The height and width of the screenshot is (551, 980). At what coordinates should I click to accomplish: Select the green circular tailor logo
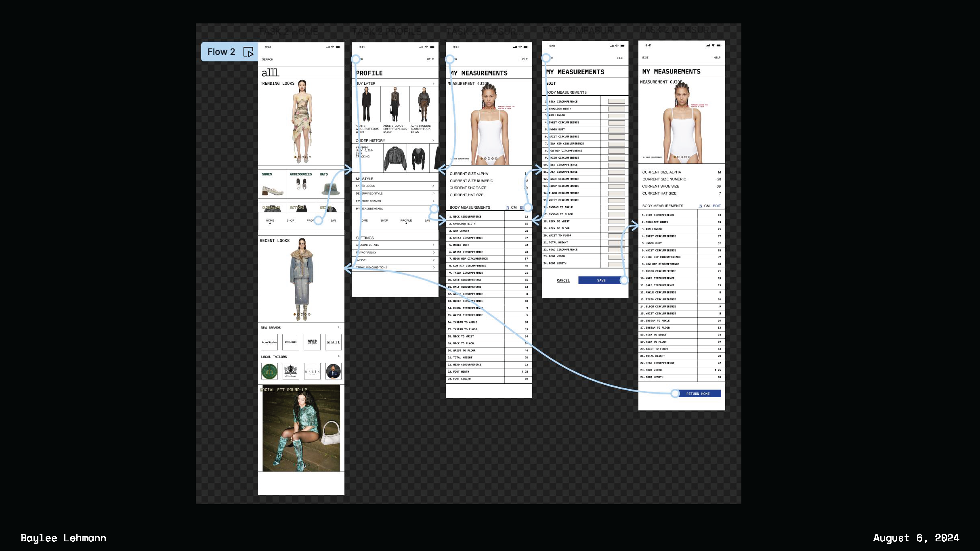point(269,371)
